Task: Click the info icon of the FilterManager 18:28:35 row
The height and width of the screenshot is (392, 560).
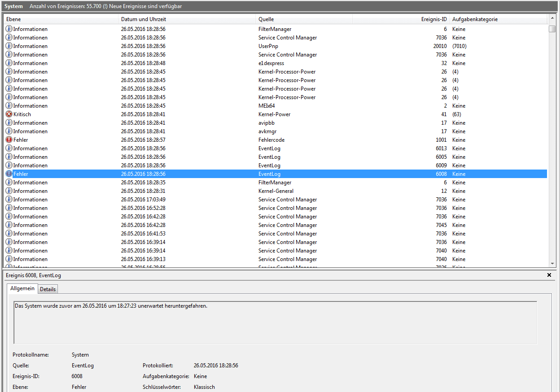Action: [x=9, y=183]
